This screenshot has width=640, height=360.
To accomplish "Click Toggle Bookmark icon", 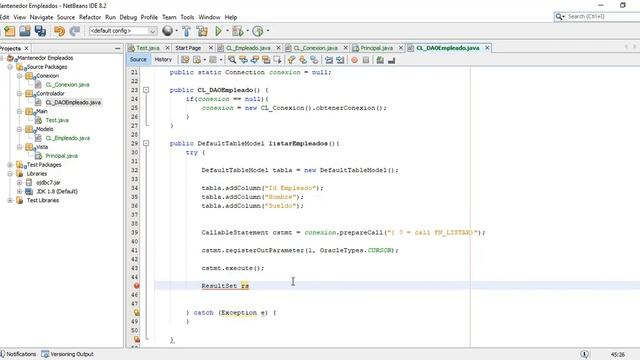I will (x=314, y=60).
